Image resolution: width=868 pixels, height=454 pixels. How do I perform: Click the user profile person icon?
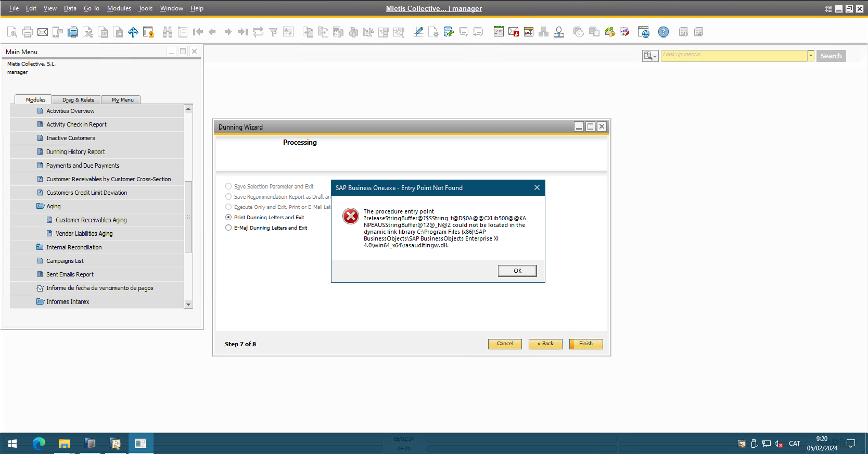point(559,32)
